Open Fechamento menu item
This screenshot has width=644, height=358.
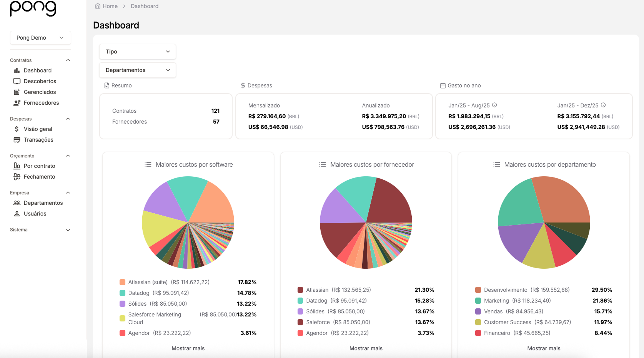tap(40, 177)
